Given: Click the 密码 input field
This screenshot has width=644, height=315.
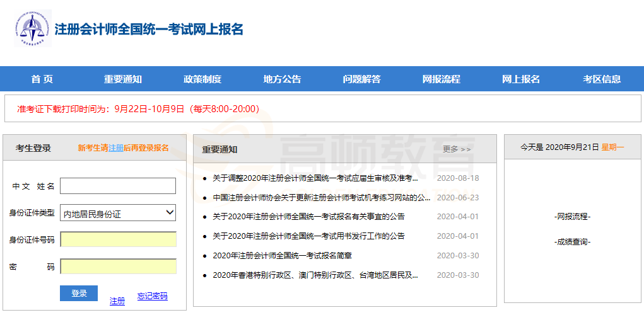Looking at the screenshot, I should [x=118, y=266].
